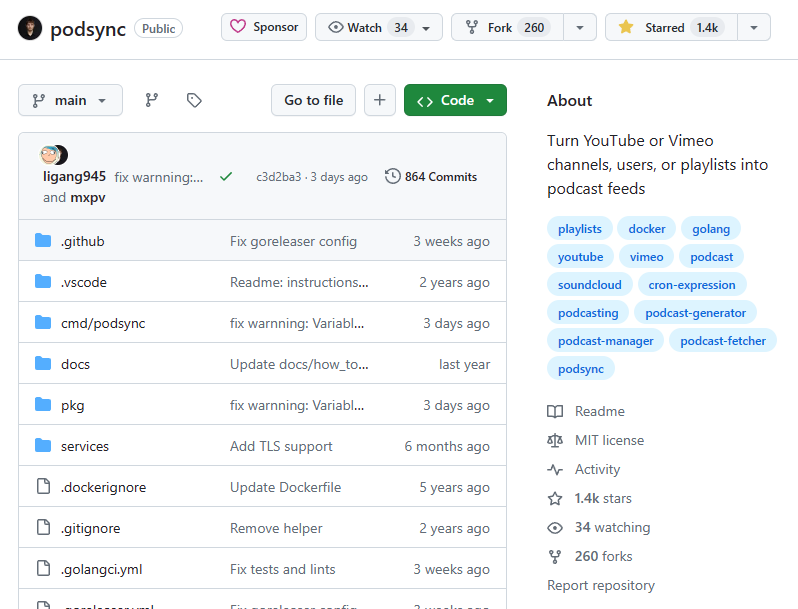Expand the Fork options arrow
The image size is (798, 609).
coord(579,28)
